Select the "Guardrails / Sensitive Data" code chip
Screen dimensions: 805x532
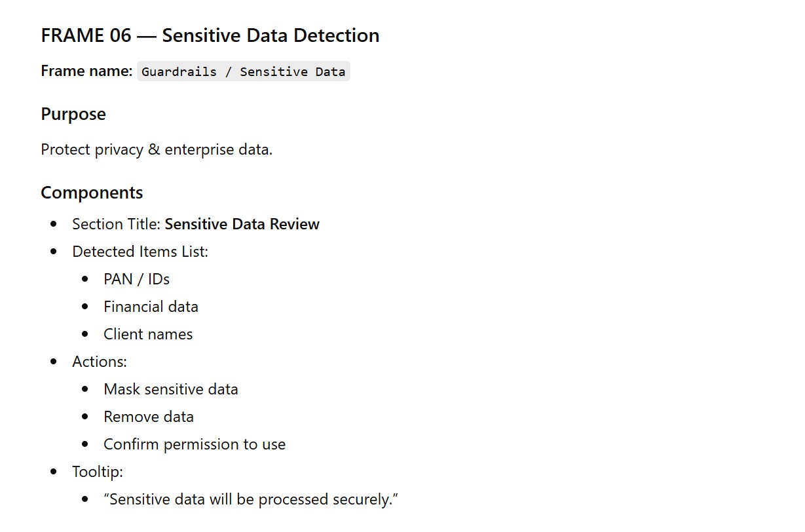(x=243, y=71)
